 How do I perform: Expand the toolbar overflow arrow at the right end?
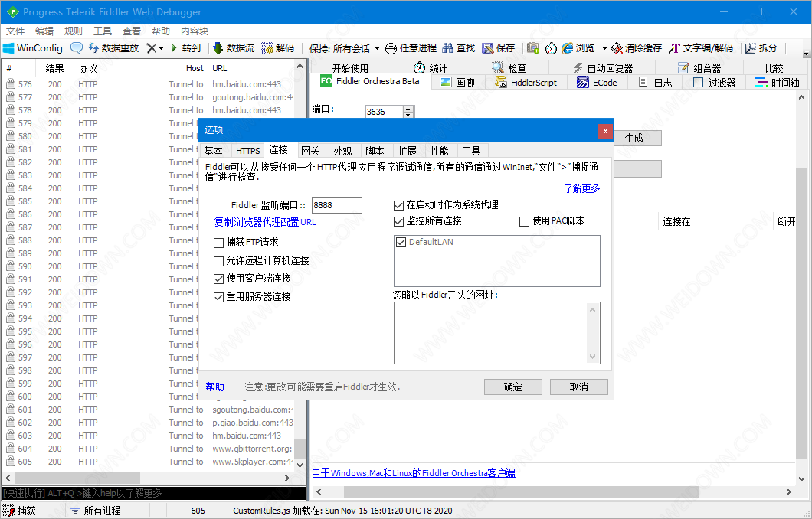click(x=806, y=53)
